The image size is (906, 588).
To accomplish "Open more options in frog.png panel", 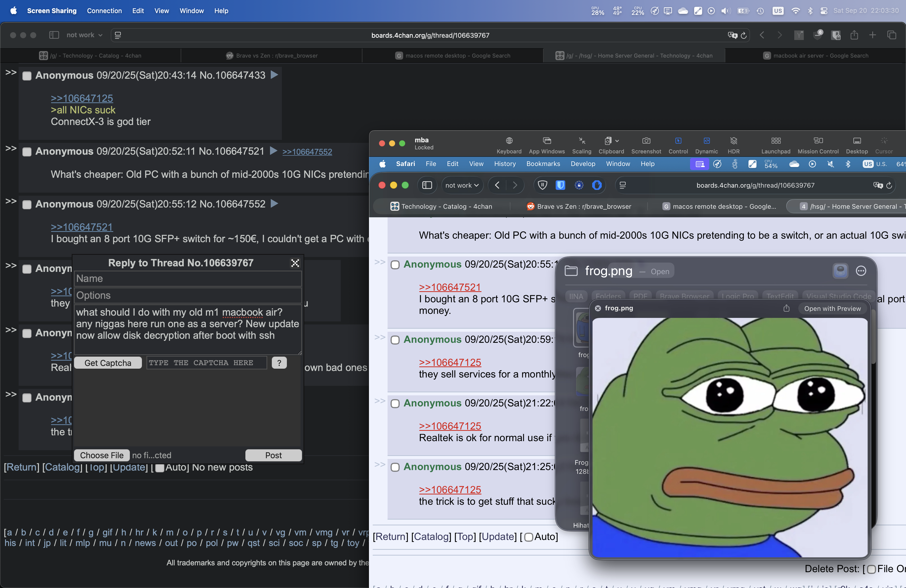I will coord(861,271).
